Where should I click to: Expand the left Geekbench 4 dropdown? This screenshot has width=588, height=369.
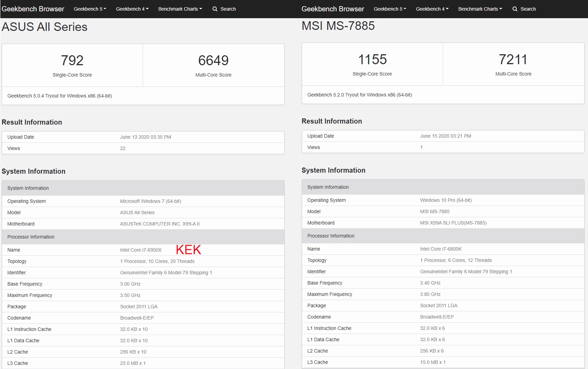click(x=132, y=9)
